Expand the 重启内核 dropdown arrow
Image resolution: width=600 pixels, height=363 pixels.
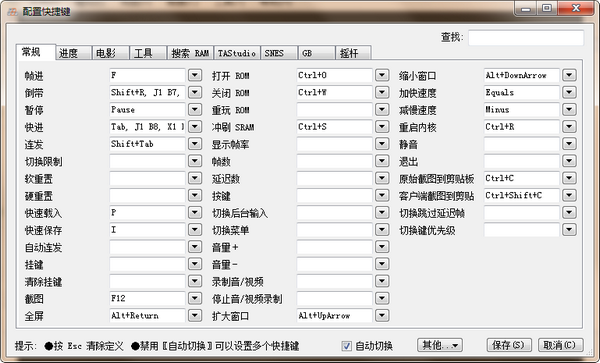[x=569, y=127]
